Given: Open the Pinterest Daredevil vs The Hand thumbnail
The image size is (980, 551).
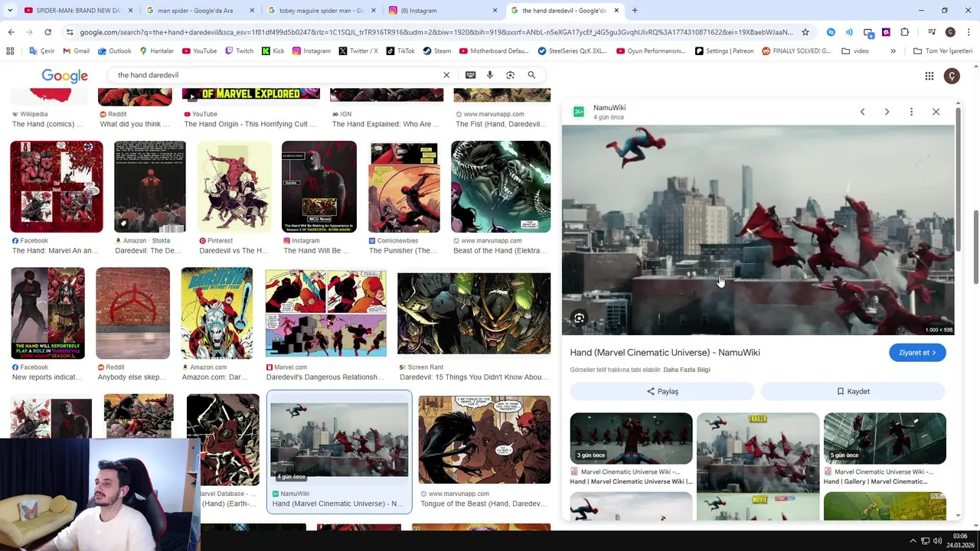Looking at the screenshot, I should (x=234, y=187).
